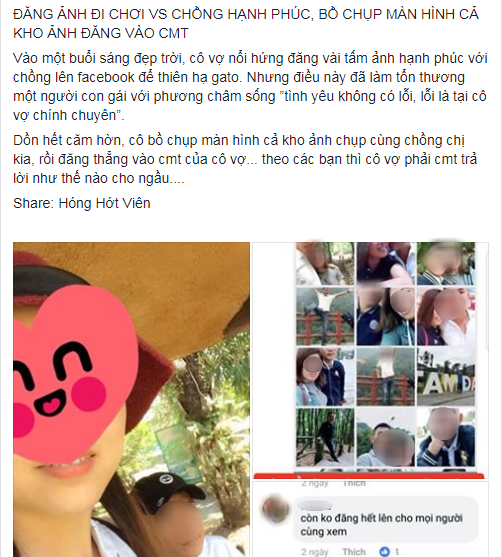The height and width of the screenshot is (557, 502).
Task: Open the couple photo with navy jacket man
Action: pyautogui.click(x=325, y=377)
